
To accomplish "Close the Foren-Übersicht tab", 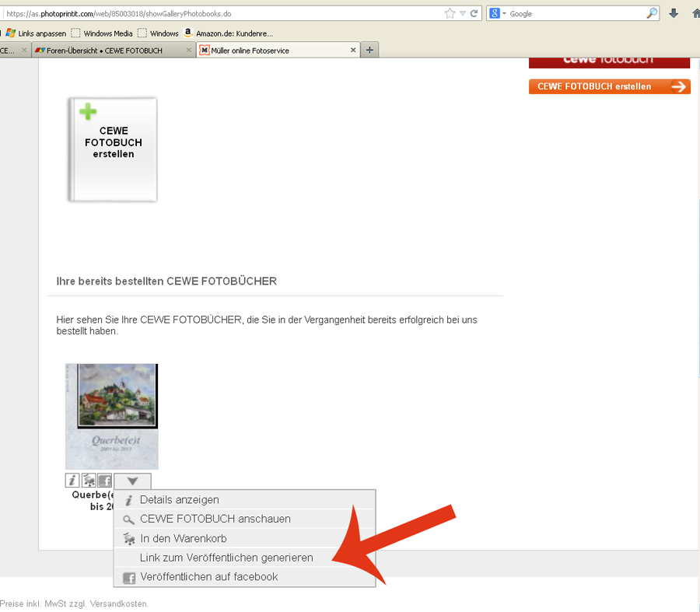I will tap(188, 50).
